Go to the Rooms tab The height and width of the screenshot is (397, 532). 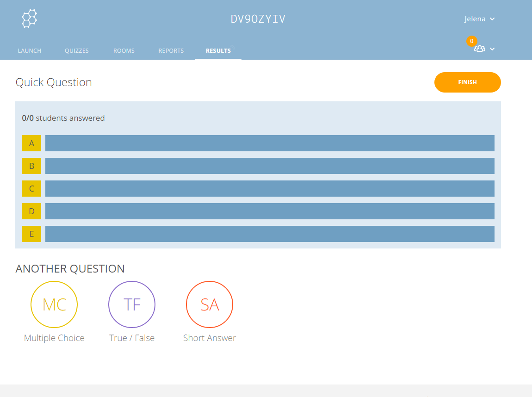(x=124, y=51)
